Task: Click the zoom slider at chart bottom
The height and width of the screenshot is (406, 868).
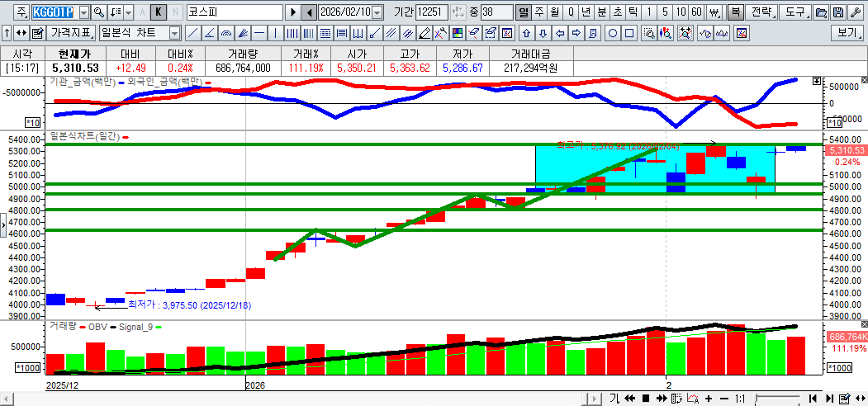Action: [776, 399]
